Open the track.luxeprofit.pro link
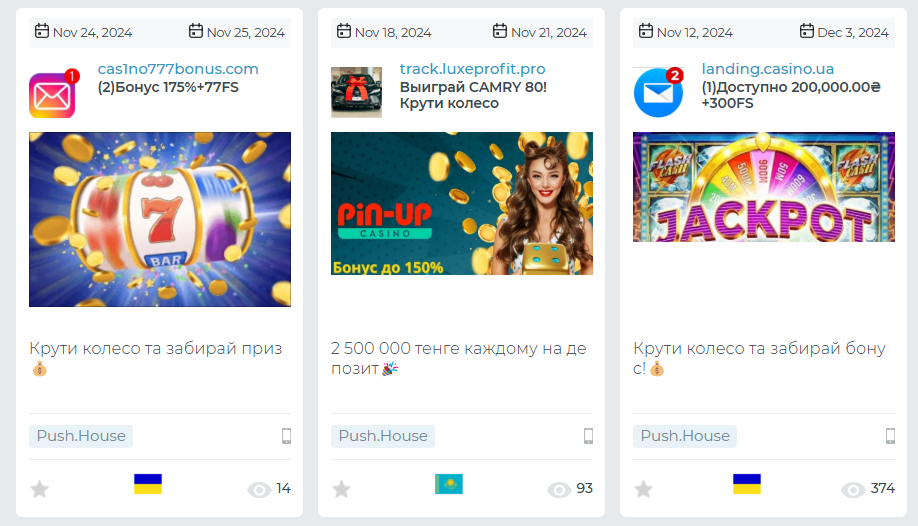Viewport: 918px width, 526px height. 472,69
